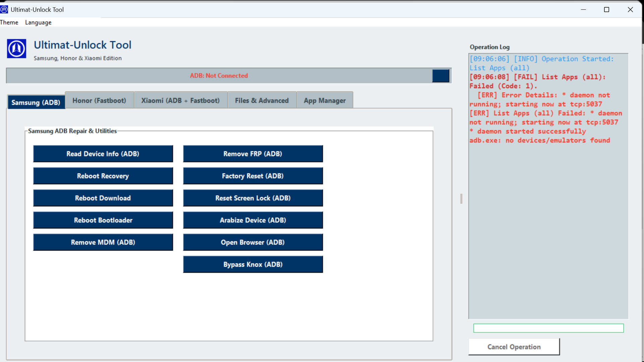Click the Ultimat-Unlock Tool logo icon
Viewport: 644px width, 362px height.
click(x=16, y=49)
